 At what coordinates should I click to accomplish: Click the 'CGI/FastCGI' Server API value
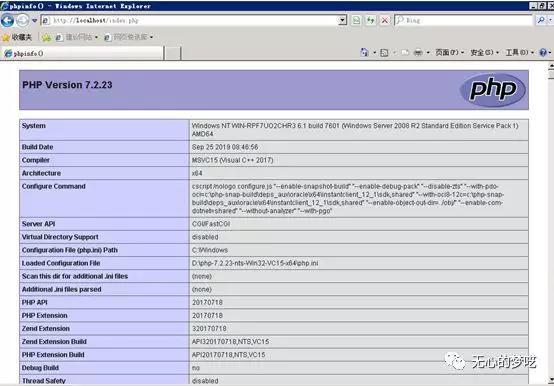pos(211,224)
